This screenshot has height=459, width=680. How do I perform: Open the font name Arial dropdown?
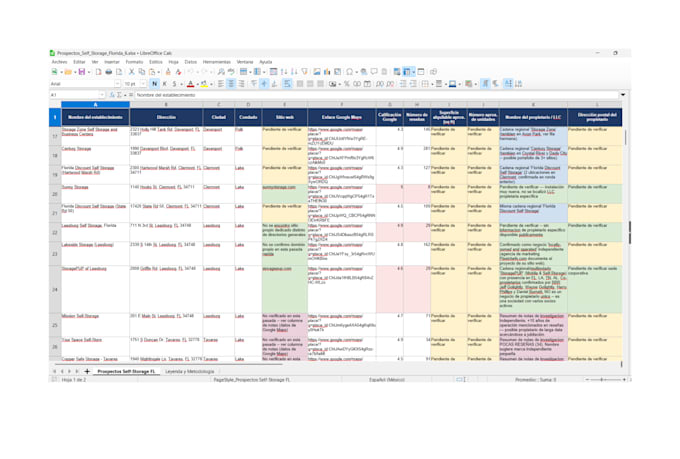(117, 84)
